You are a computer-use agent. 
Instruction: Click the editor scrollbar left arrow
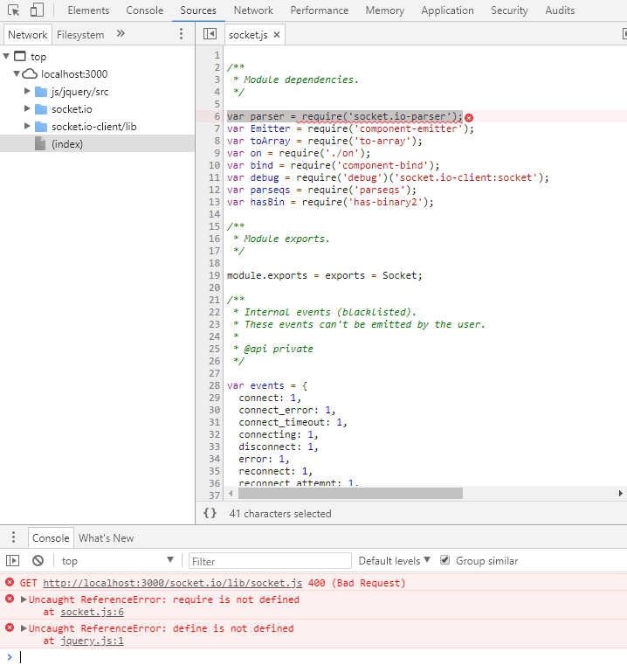click(231, 493)
